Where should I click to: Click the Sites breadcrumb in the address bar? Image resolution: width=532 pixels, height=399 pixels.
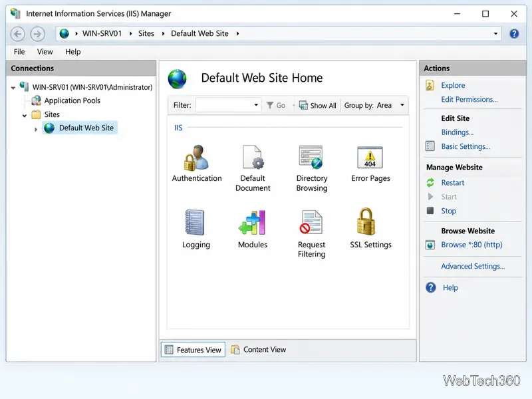click(x=146, y=33)
